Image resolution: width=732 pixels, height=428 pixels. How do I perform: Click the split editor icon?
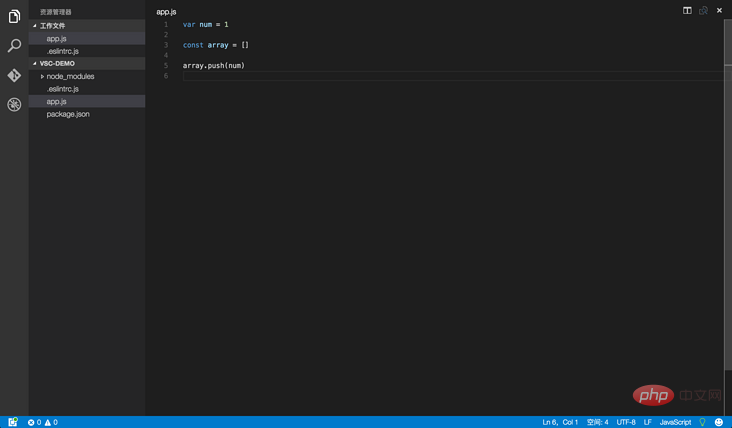(687, 11)
